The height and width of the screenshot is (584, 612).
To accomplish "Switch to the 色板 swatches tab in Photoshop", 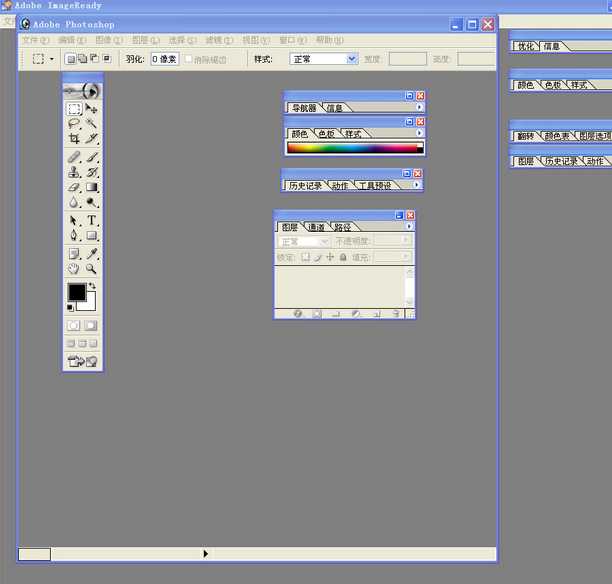I will (326, 134).
